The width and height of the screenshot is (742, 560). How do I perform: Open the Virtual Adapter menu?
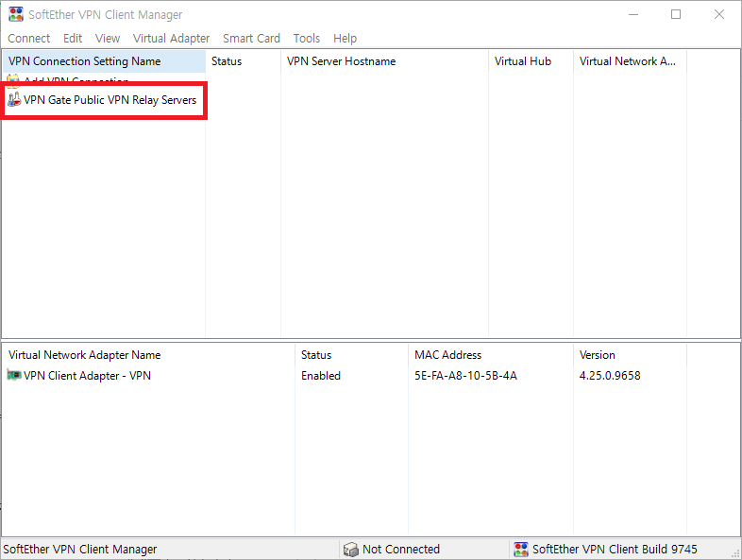[x=171, y=39]
